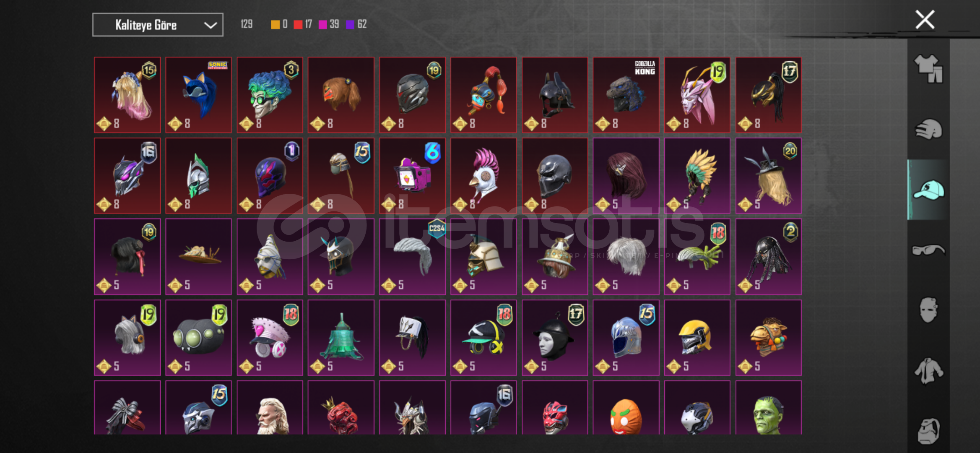Viewport: 980px width, 453px height.
Task: Select the teal cap headgear category
Action: (928, 190)
